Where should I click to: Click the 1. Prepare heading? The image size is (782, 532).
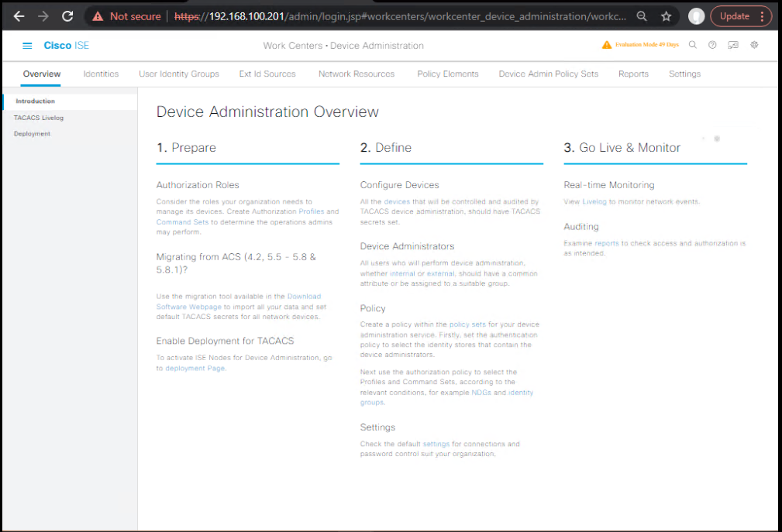pyautogui.click(x=186, y=148)
